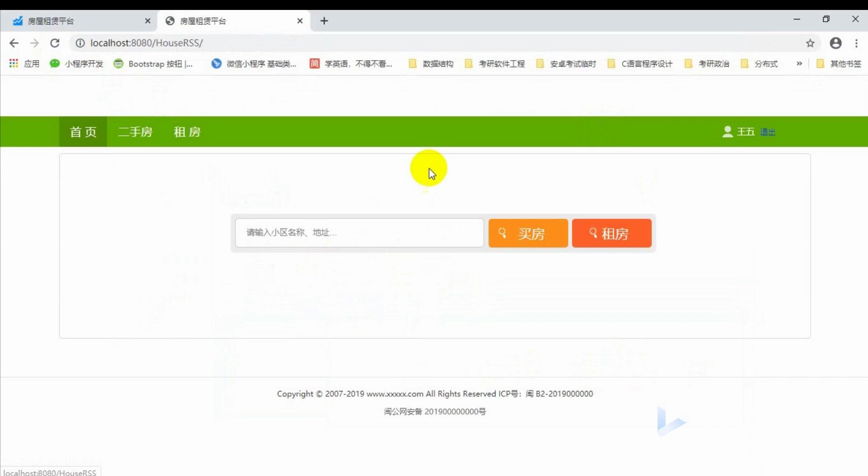The image size is (868, 476).
Task: Open the 学英语，不得不看 bookmark
Action: 351,64
